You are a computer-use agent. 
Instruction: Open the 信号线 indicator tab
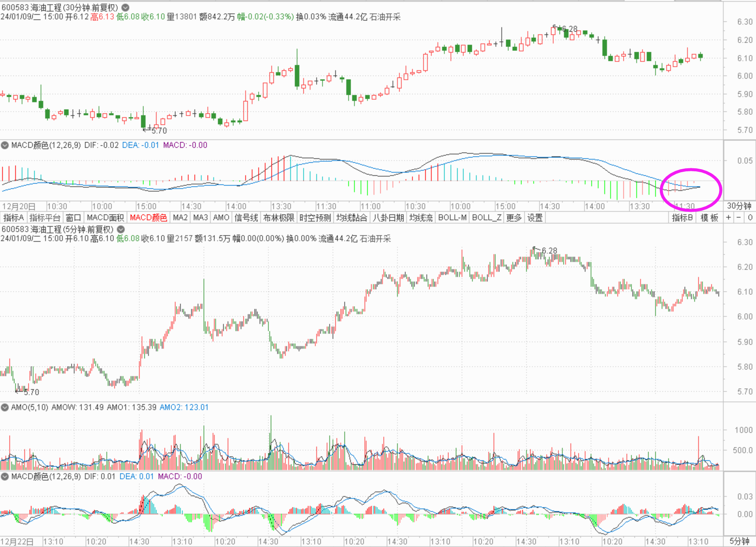tap(246, 218)
